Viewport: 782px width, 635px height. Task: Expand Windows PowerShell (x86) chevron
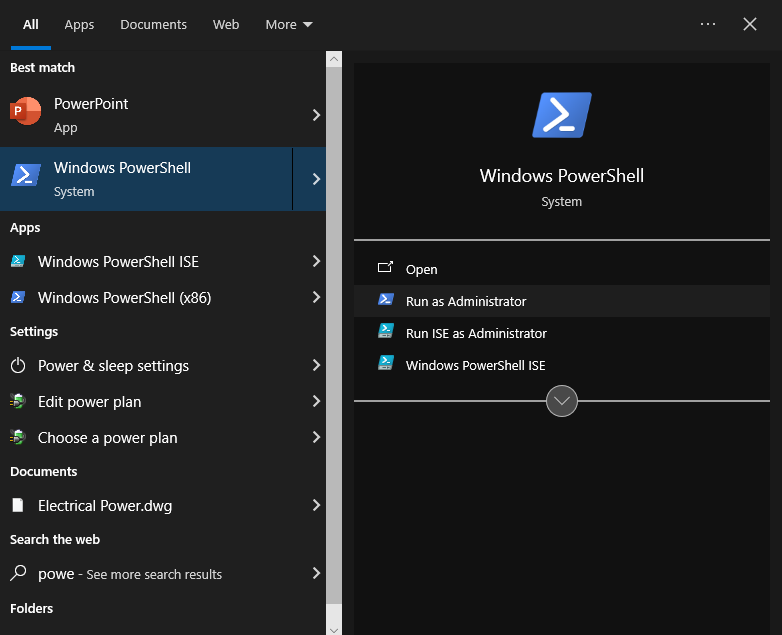point(316,297)
